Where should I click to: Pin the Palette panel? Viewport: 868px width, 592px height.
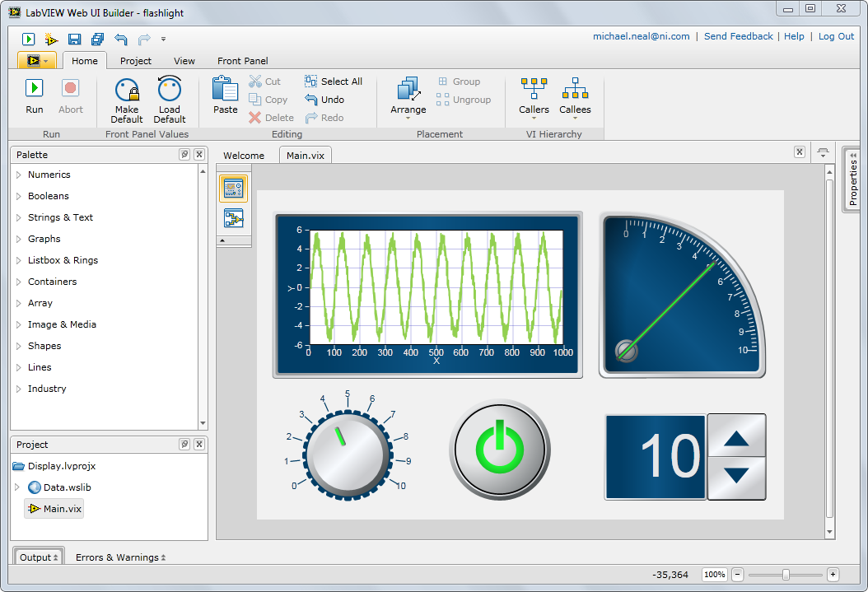pos(184,155)
